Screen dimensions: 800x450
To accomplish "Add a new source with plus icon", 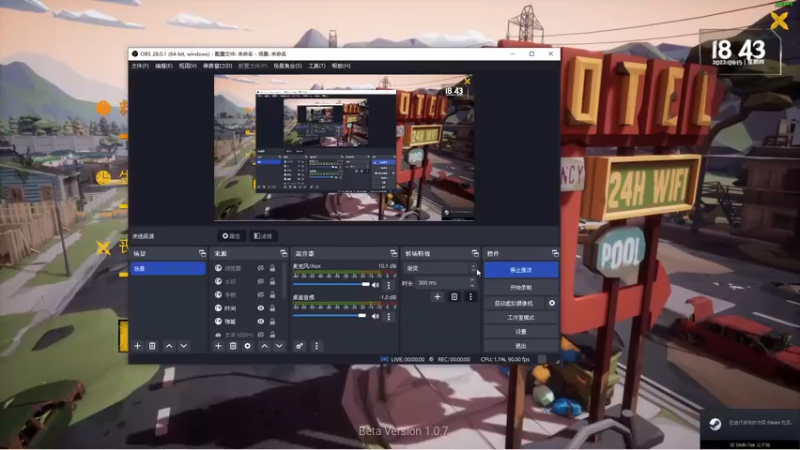I will 218,346.
